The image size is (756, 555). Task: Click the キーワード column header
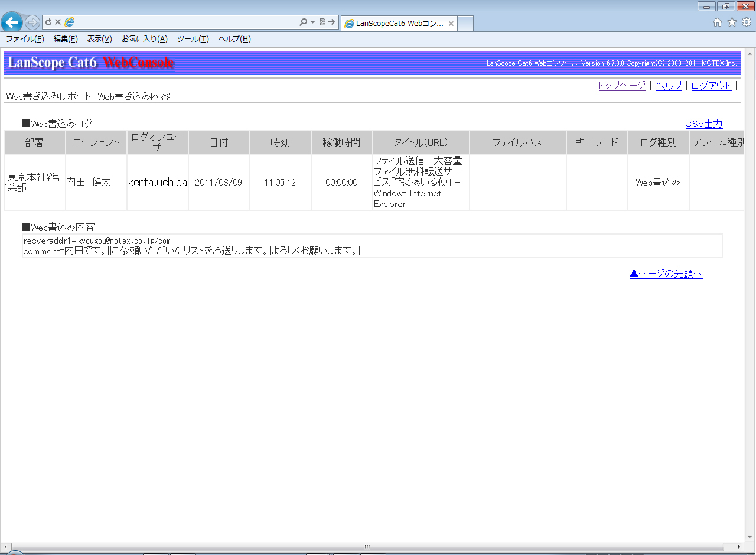597,142
